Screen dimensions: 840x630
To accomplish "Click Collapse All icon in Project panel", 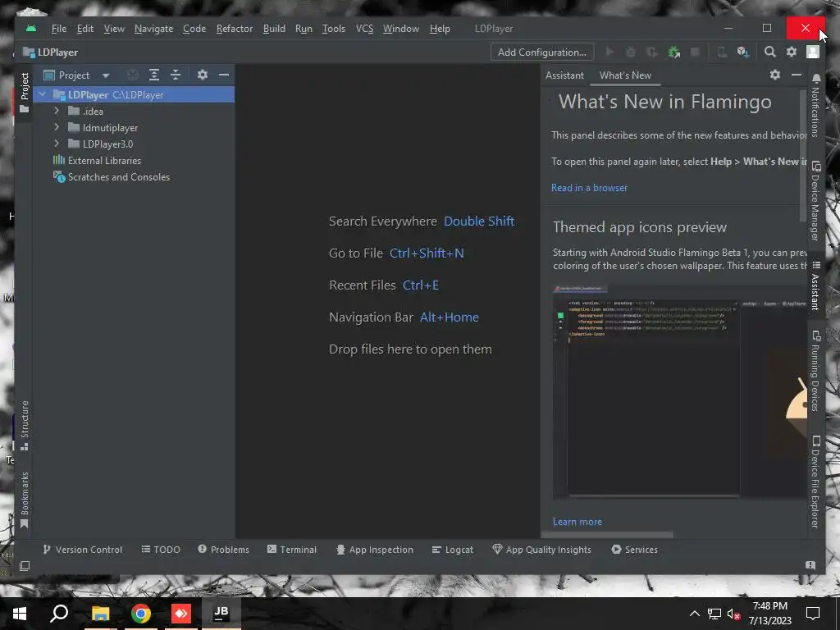I will (x=176, y=75).
